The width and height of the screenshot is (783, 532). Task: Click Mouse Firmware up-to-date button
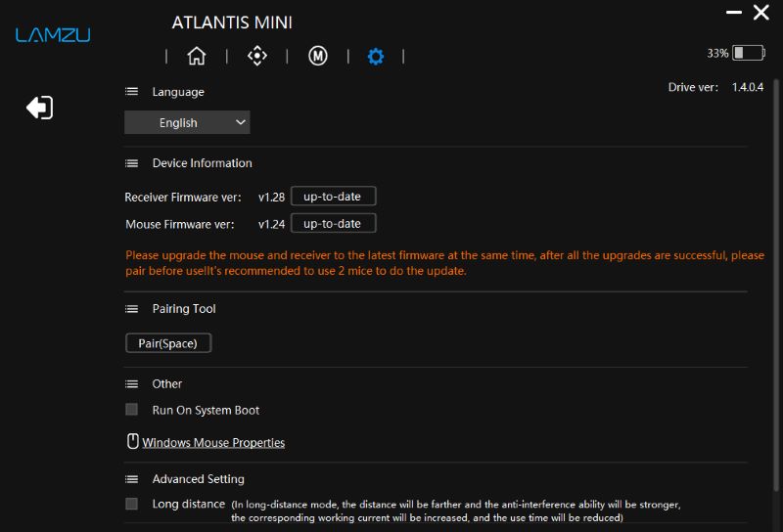pyautogui.click(x=333, y=224)
